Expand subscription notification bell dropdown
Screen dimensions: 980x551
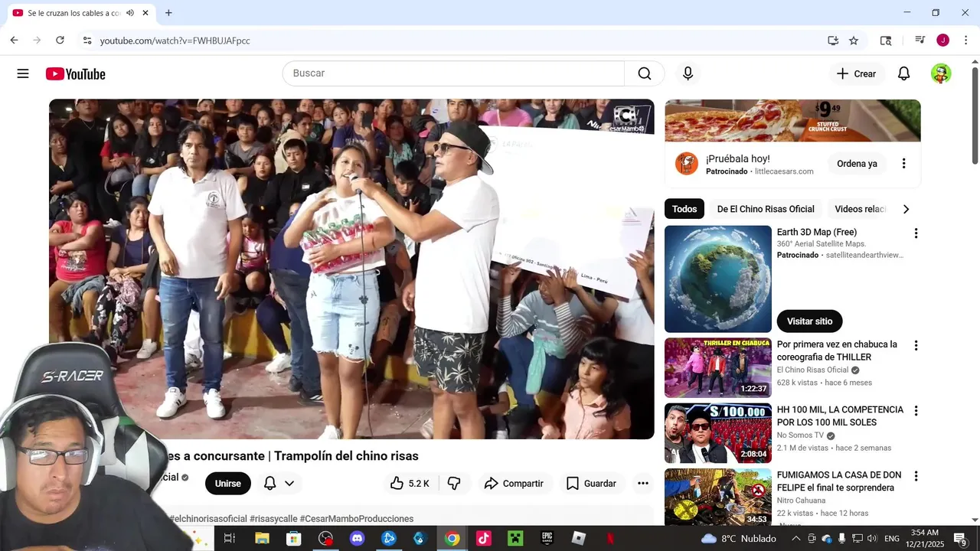pyautogui.click(x=279, y=484)
